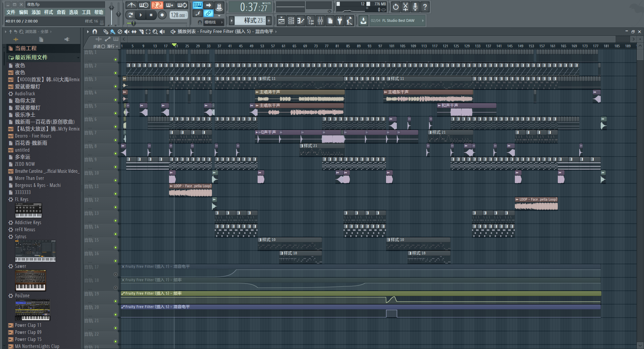
Task: Open the piano roll view
Action: pyautogui.click(x=301, y=21)
